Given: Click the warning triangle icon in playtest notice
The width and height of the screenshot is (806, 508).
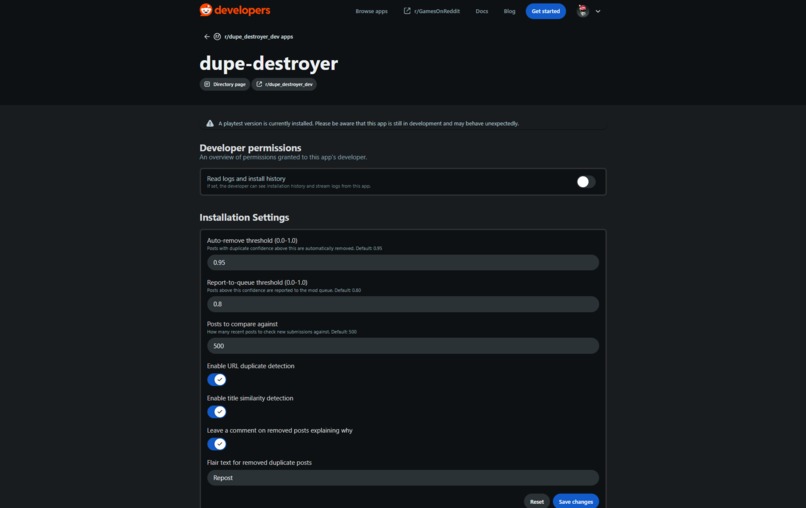Looking at the screenshot, I should coord(210,123).
